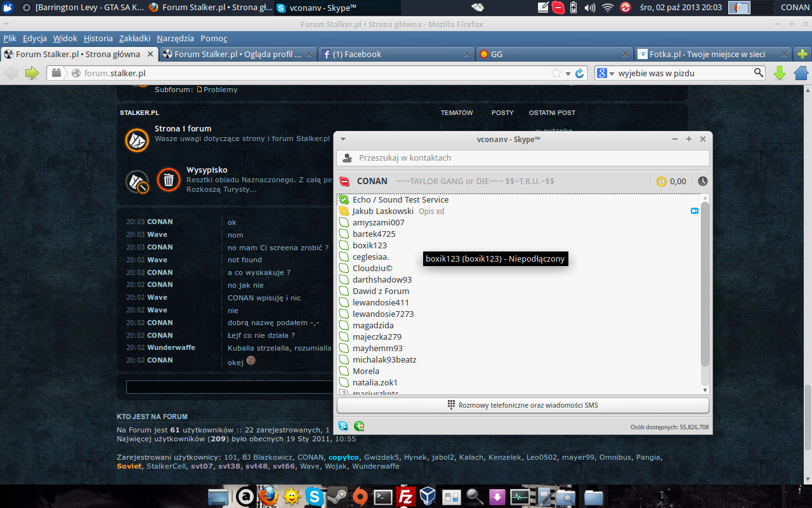Click Firefox reload page icon
This screenshot has width=812, height=508.
pos(579,73)
